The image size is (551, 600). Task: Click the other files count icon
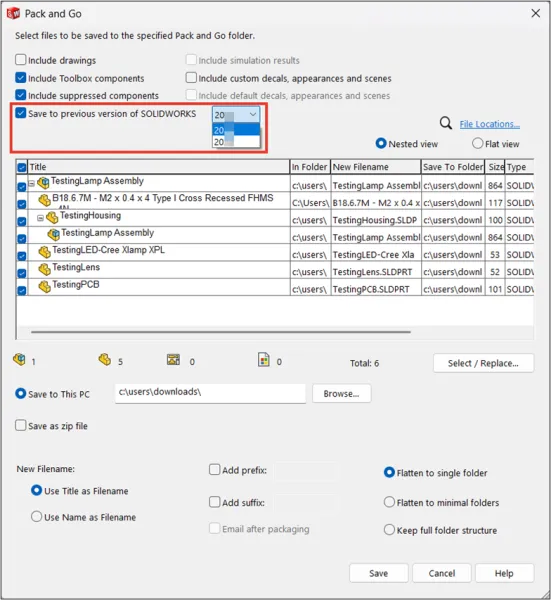point(264,359)
